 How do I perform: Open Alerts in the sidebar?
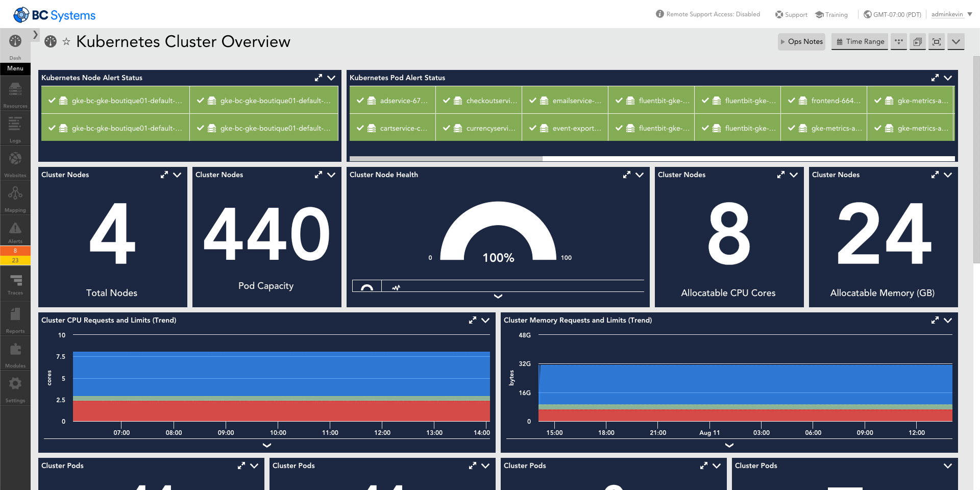(15, 231)
